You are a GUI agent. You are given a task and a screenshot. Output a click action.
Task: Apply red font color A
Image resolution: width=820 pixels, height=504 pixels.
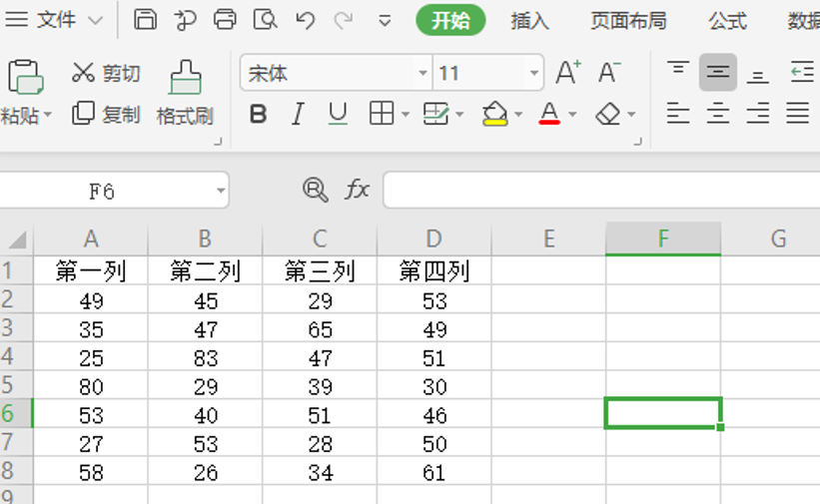point(549,114)
